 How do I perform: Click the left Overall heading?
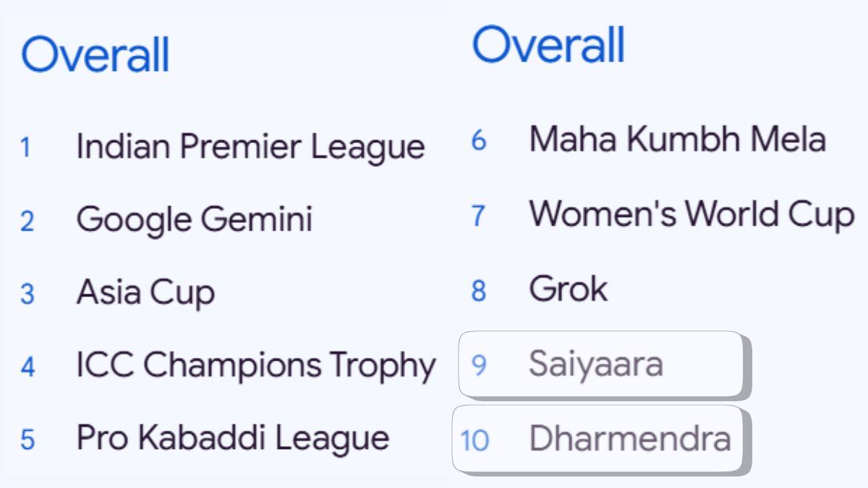[95, 56]
